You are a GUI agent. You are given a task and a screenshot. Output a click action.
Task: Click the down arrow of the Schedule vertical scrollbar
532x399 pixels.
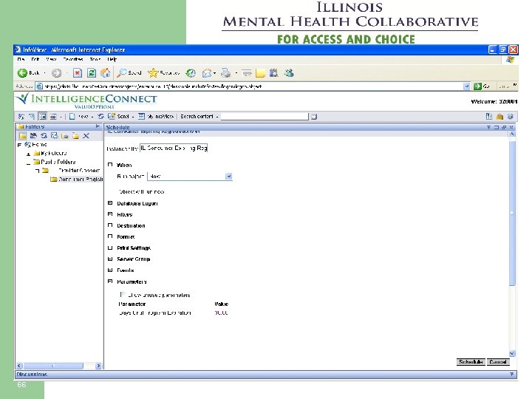coord(512,353)
